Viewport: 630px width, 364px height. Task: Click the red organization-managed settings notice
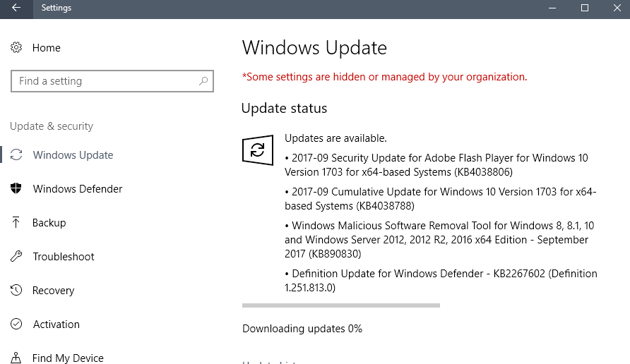pos(384,77)
